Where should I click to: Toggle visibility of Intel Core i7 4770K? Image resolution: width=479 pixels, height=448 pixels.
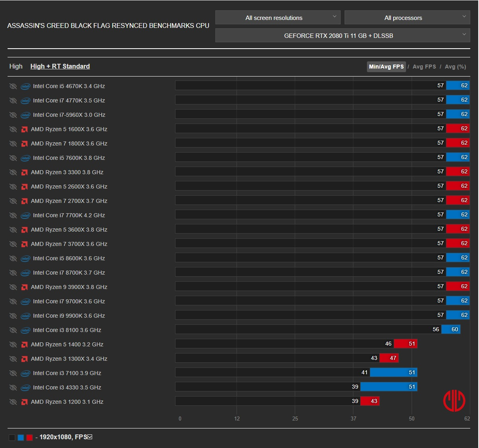coord(13,101)
